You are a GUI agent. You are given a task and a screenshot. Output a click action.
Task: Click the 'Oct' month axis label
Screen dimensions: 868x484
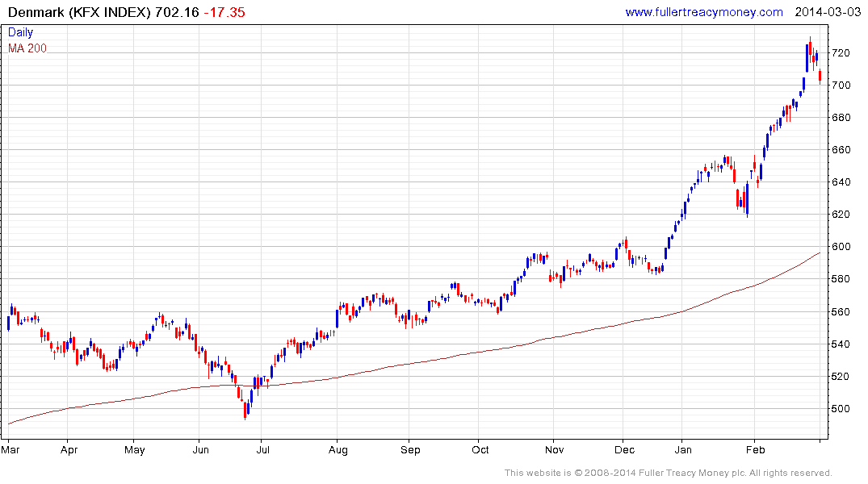(480, 449)
